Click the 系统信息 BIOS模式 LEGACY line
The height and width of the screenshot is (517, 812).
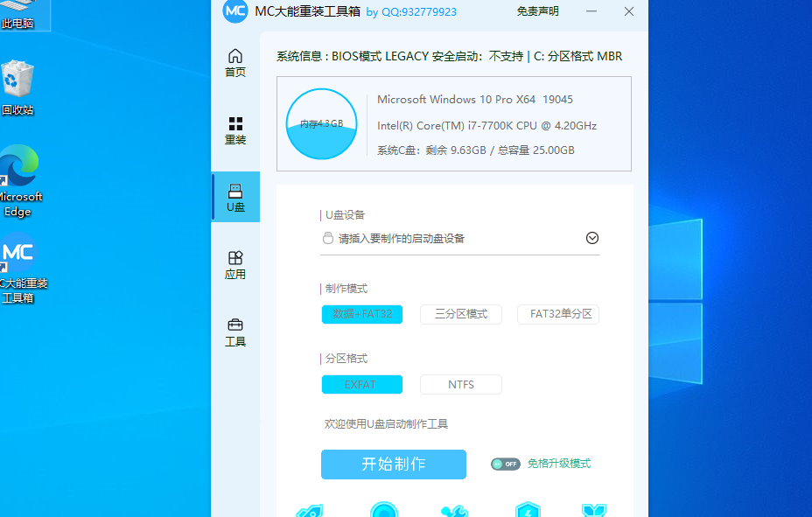(x=449, y=56)
